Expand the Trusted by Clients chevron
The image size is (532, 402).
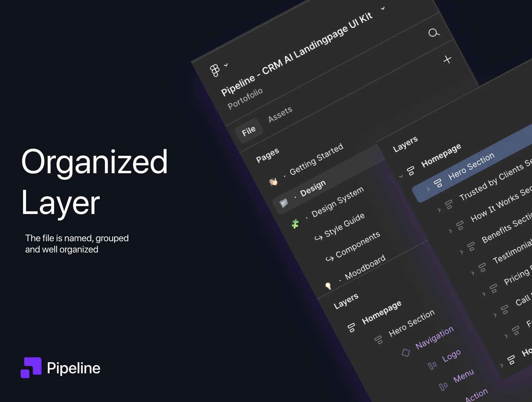tap(439, 210)
